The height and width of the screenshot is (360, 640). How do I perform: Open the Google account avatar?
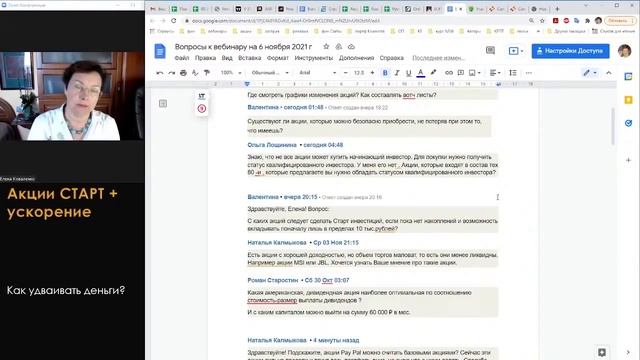(624, 51)
